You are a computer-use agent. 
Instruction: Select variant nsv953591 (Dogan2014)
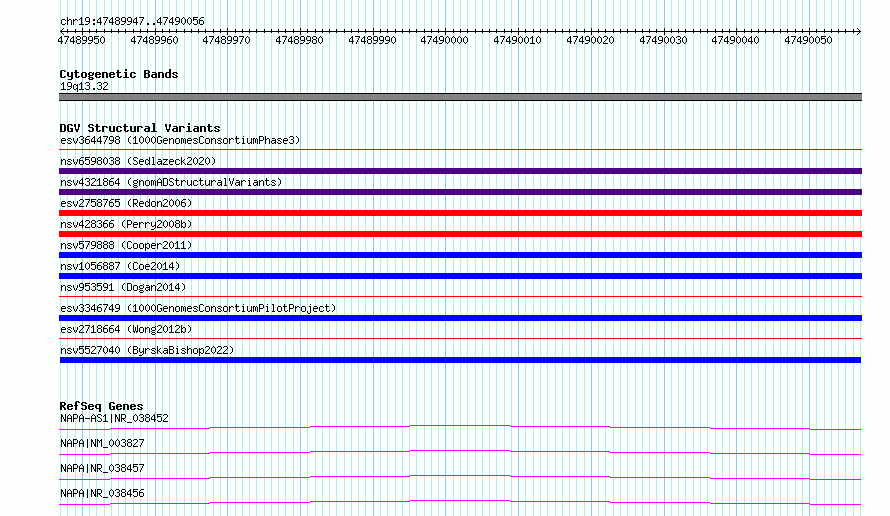tap(123, 287)
